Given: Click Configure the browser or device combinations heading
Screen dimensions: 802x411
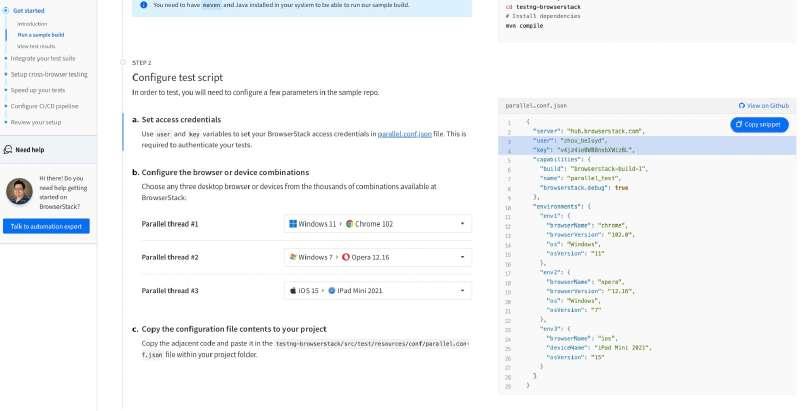Looking at the screenshot, I should [225, 172].
